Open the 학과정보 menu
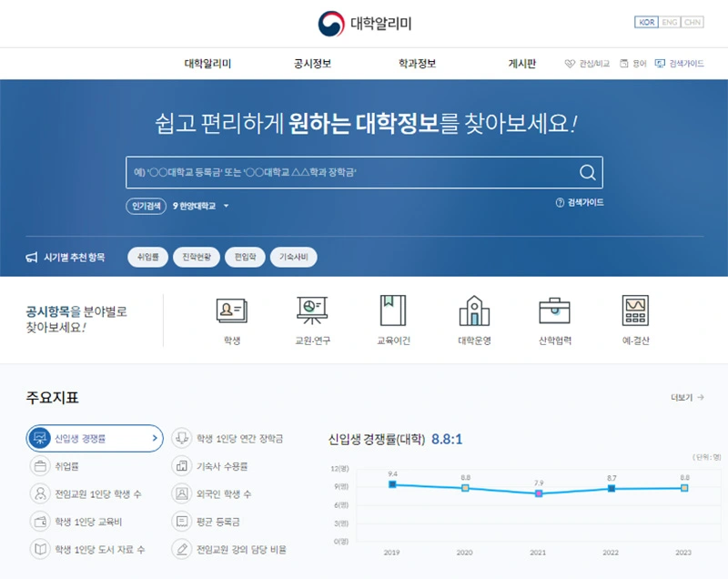The image size is (728, 579). click(418, 63)
